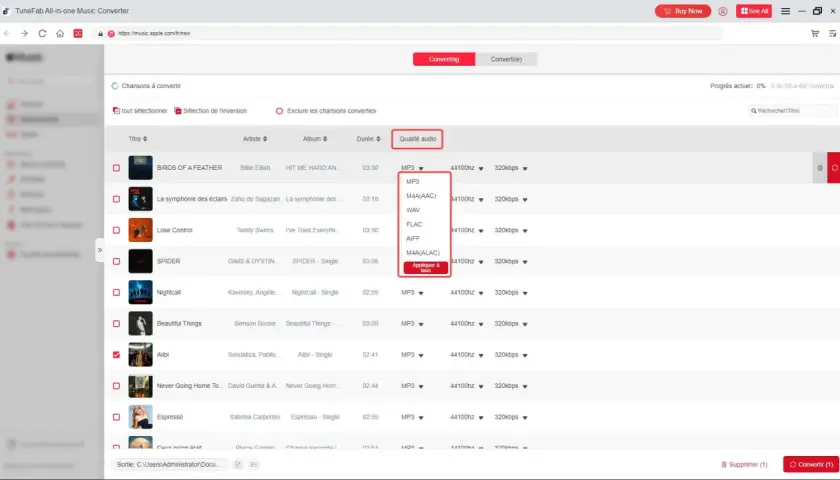Convert BIRDS OF A FEATHER with red icon
This screenshot has height=480, width=840.
834,168
